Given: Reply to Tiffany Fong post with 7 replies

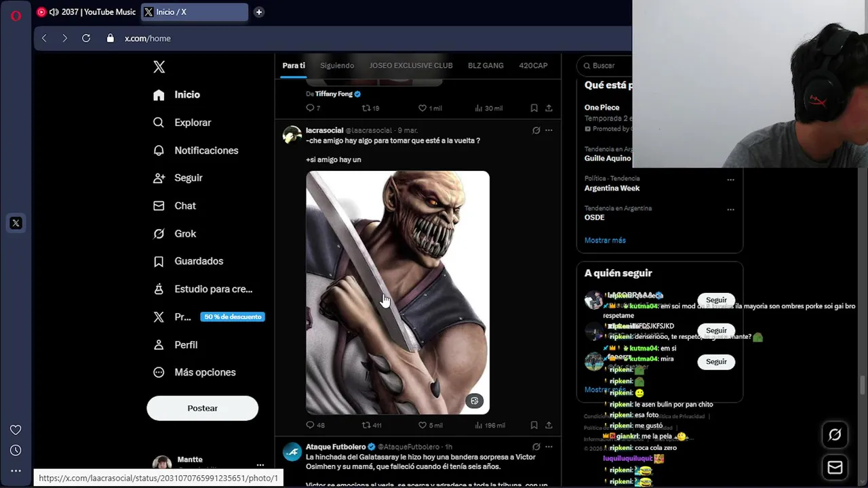Looking at the screenshot, I should 313,108.
